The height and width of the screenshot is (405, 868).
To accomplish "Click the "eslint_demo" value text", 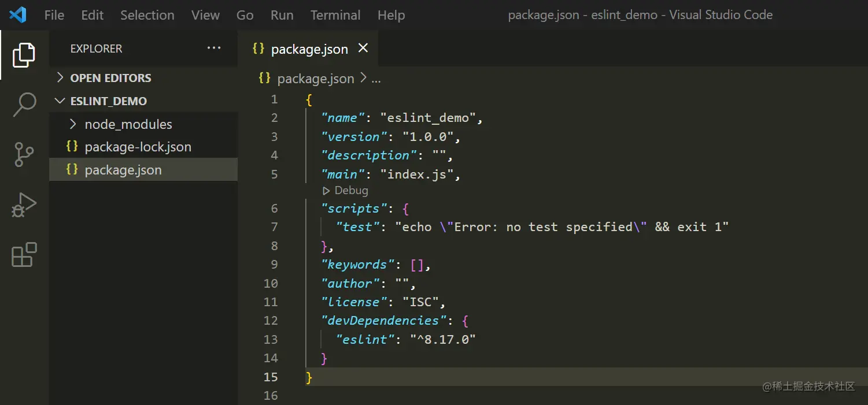I will pyautogui.click(x=428, y=118).
